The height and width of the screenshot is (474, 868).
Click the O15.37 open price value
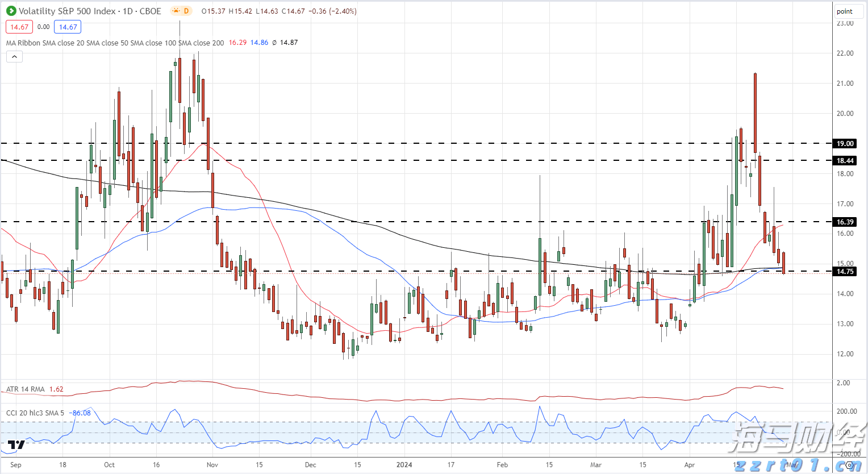(x=213, y=11)
